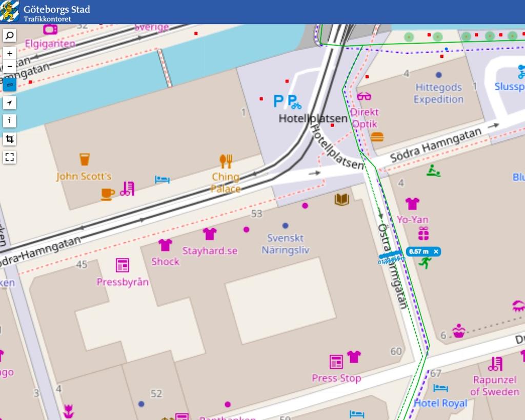Click the Hotel Royal label
The height and width of the screenshot is (420, 525).
(440, 403)
